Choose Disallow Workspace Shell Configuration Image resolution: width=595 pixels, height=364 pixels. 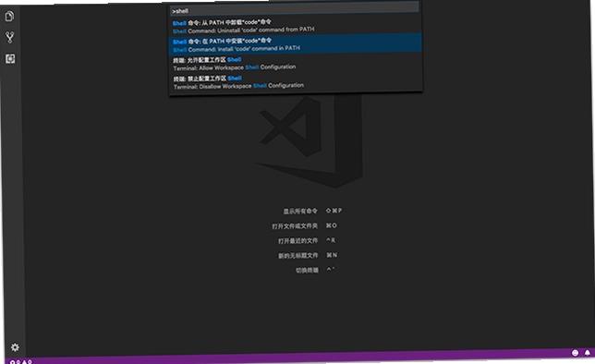click(x=296, y=82)
